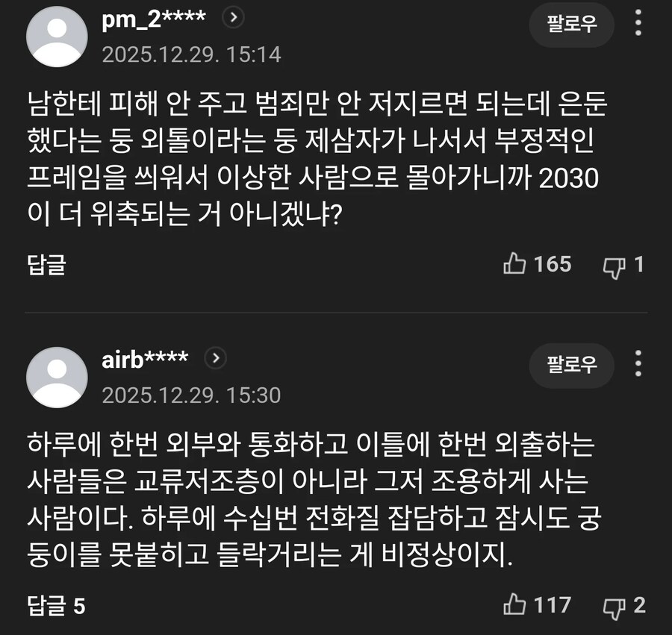Expand airb****'s profile via the chevron arrow
The width and height of the screenshot is (672, 635).
click(215, 359)
